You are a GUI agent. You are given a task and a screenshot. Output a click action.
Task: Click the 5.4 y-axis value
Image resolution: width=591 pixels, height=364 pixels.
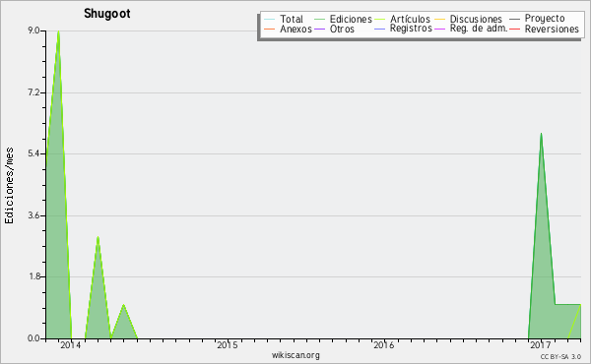coord(33,153)
